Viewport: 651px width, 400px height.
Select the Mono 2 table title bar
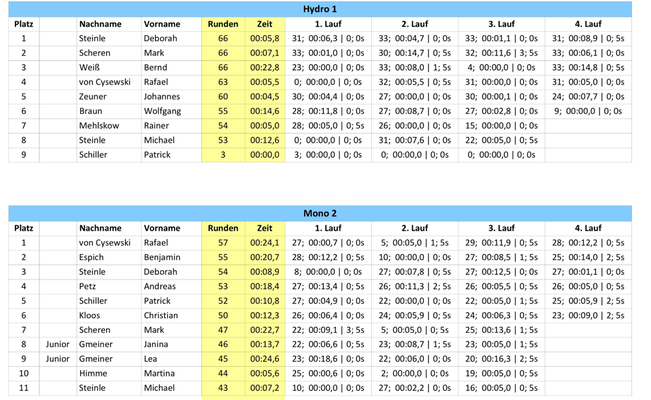(x=320, y=213)
